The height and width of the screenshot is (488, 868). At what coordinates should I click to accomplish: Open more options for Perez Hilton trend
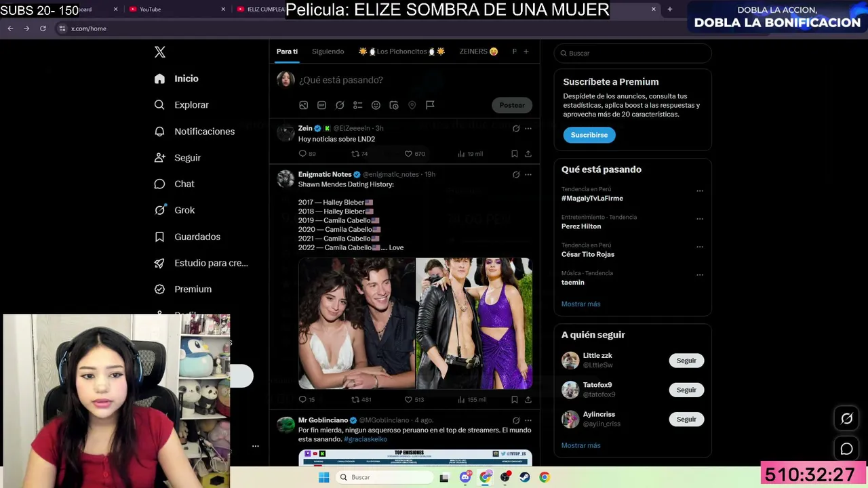[700, 219]
